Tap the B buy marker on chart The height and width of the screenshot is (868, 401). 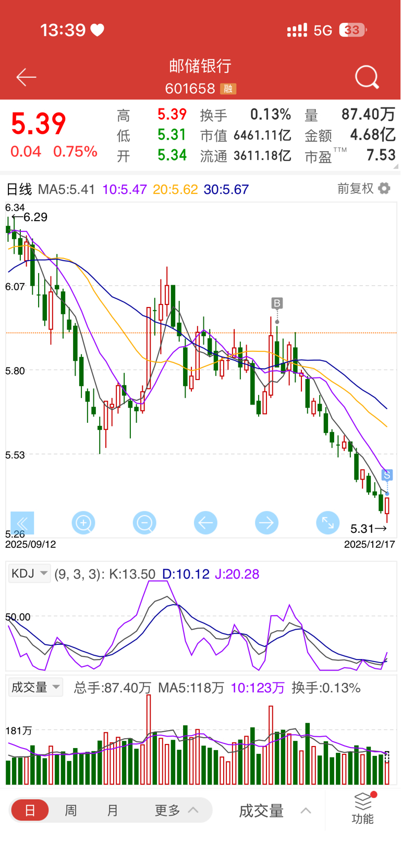pyautogui.click(x=277, y=303)
